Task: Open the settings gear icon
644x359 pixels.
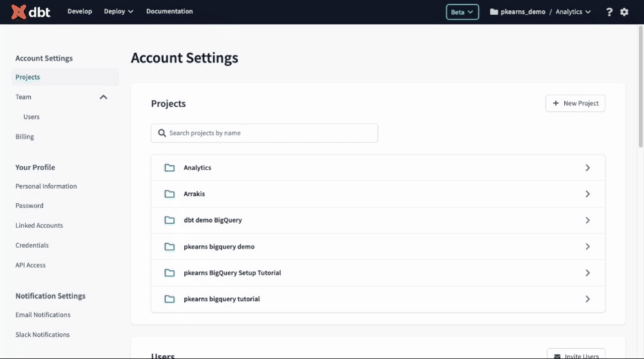Action: coord(624,12)
